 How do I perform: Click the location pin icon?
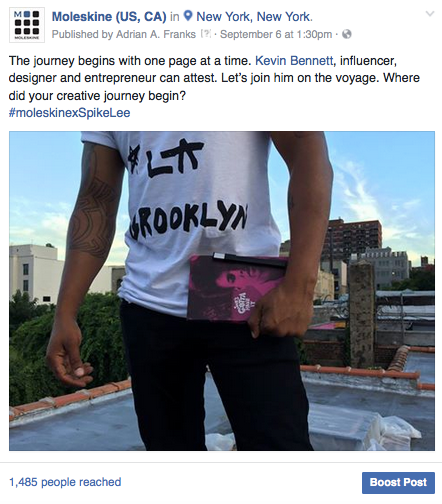[x=188, y=16]
